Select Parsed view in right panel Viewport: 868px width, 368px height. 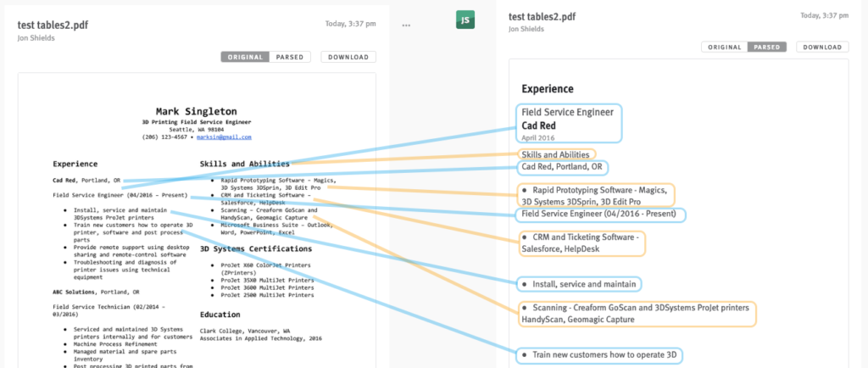click(x=768, y=47)
